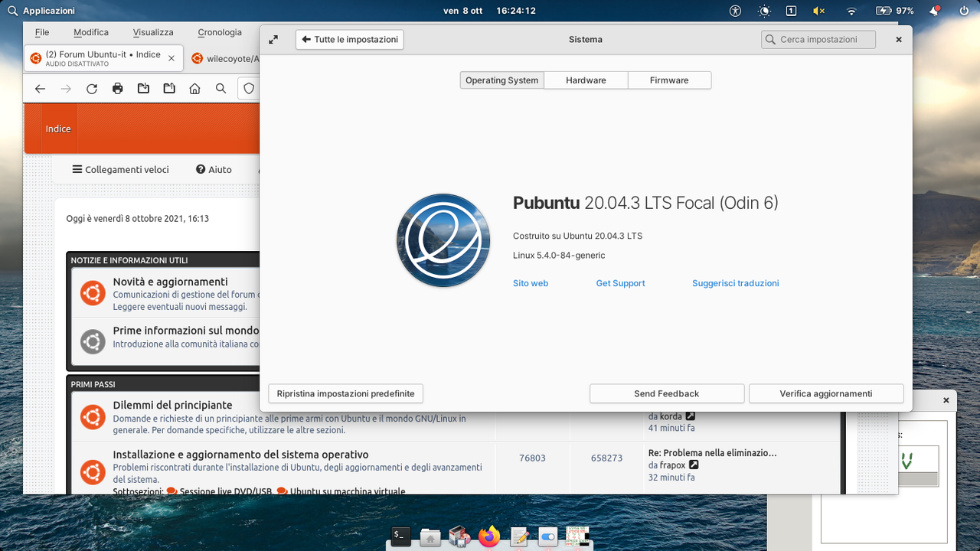Open the muted sound indicator

pos(819,11)
